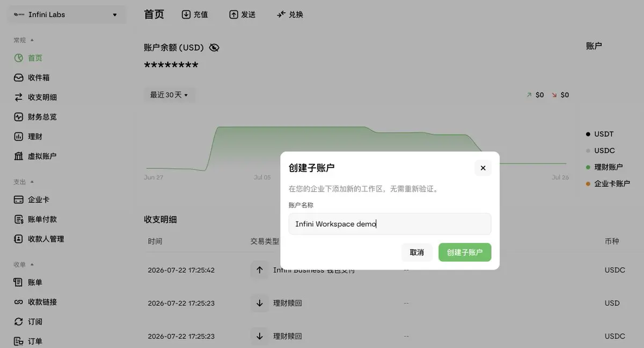Click the 发送 send button
644x348 pixels.
(242, 14)
